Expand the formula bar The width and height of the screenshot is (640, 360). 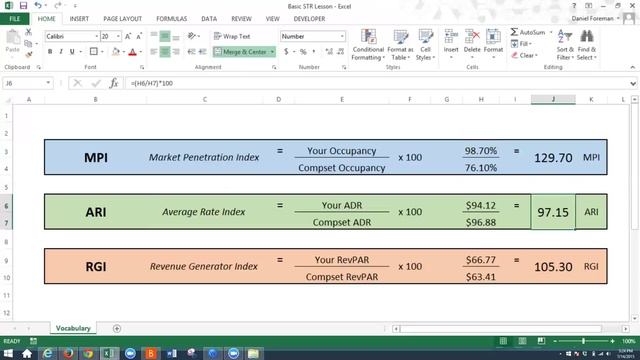[x=633, y=83]
